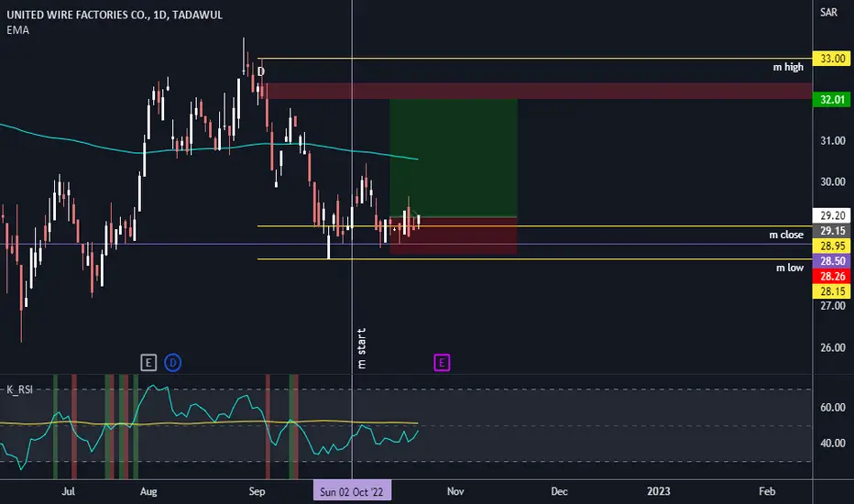
Task: Click the 'm high' line label
Action: (x=788, y=67)
